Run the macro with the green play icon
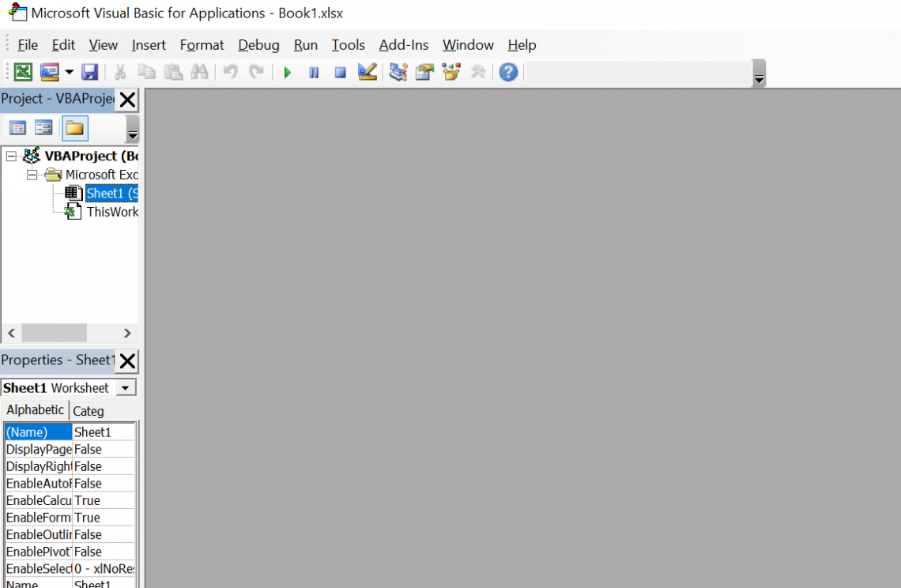 [288, 73]
